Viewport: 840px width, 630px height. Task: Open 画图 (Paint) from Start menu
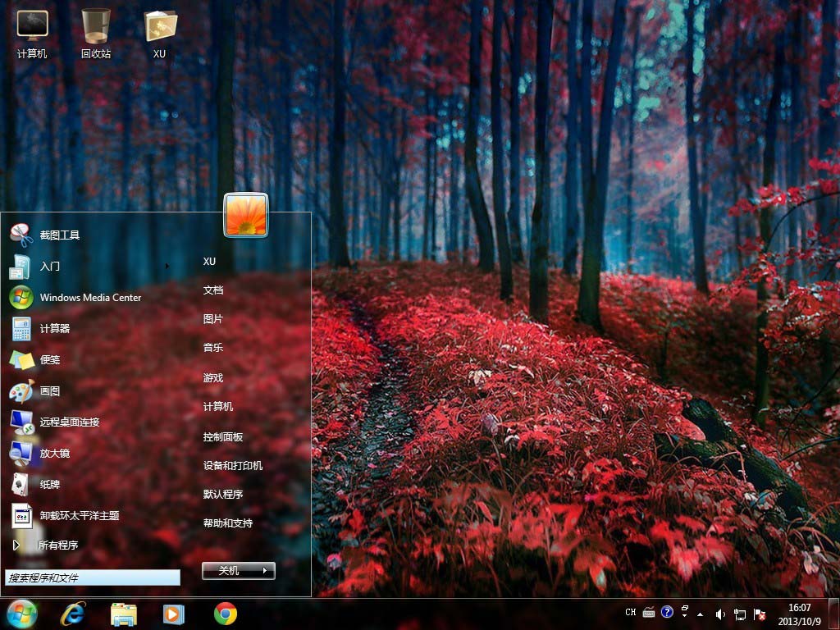pyautogui.click(x=49, y=391)
